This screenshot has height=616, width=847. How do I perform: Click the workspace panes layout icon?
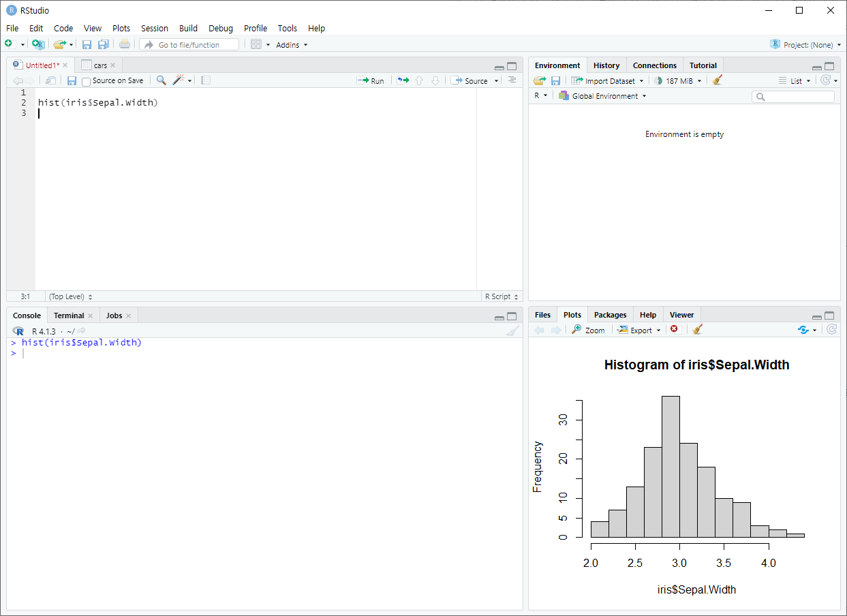(256, 44)
